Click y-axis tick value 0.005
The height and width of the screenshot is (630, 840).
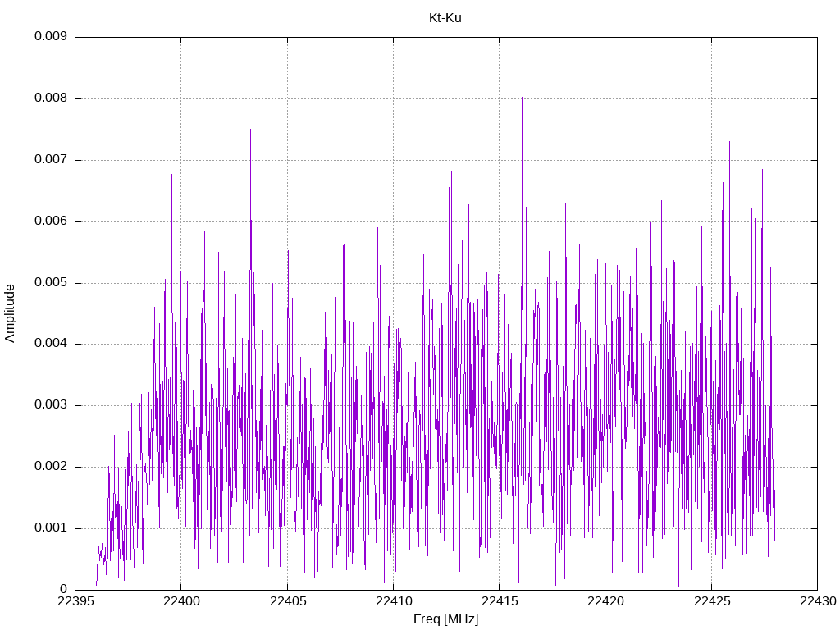(x=51, y=283)
